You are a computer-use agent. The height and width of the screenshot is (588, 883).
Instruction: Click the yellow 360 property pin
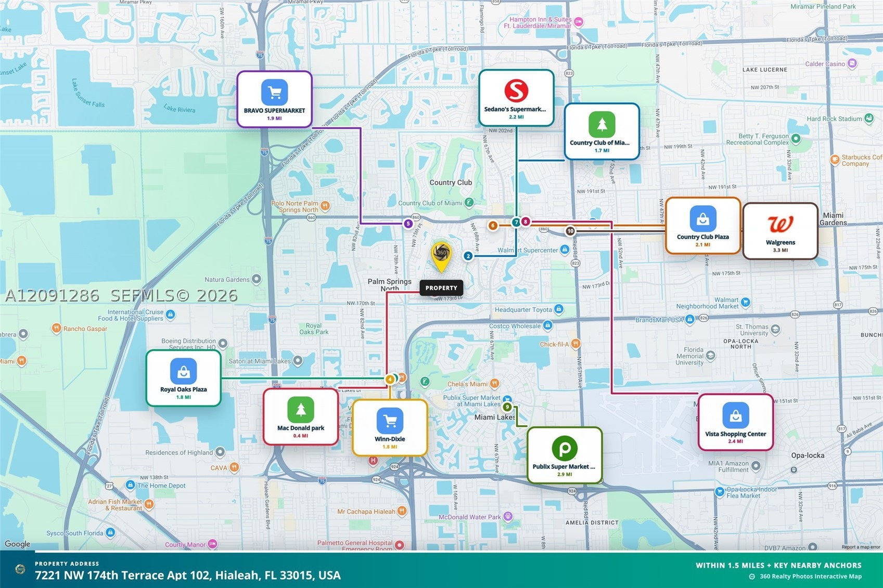tap(441, 257)
